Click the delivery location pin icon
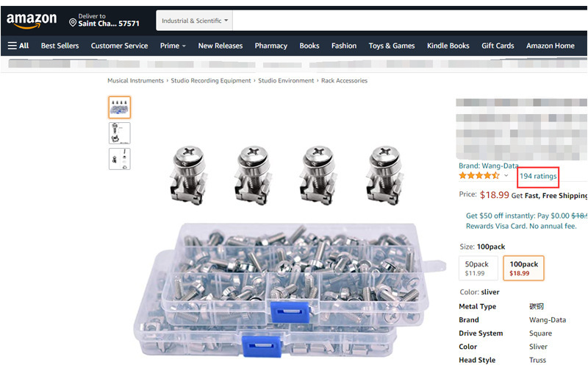This screenshot has width=588, height=368. [x=73, y=23]
